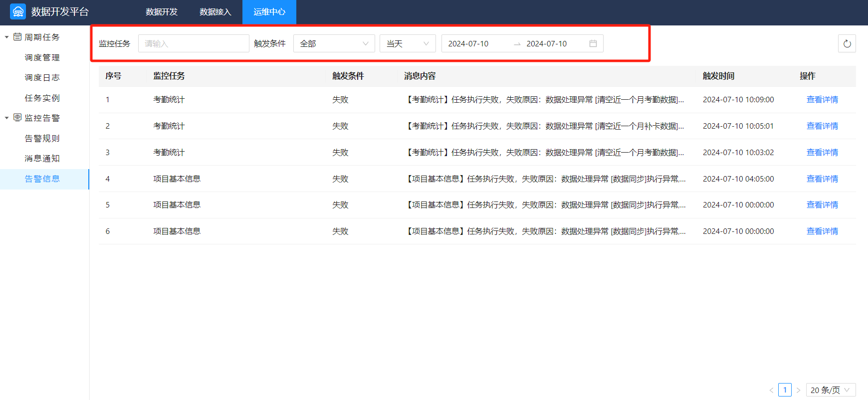
Task: Go to the next page arrow
Action: pyautogui.click(x=798, y=390)
